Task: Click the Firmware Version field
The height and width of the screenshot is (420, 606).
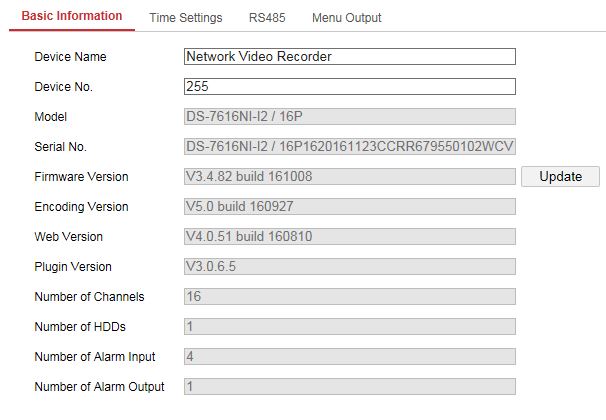Action: pyautogui.click(x=349, y=177)
